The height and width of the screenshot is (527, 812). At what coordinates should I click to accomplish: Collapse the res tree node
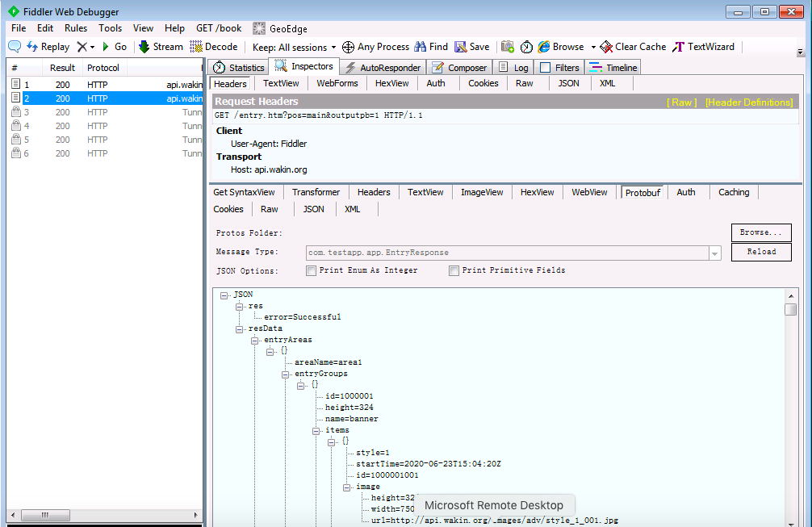pyautogui.click(x=239, y=307)
